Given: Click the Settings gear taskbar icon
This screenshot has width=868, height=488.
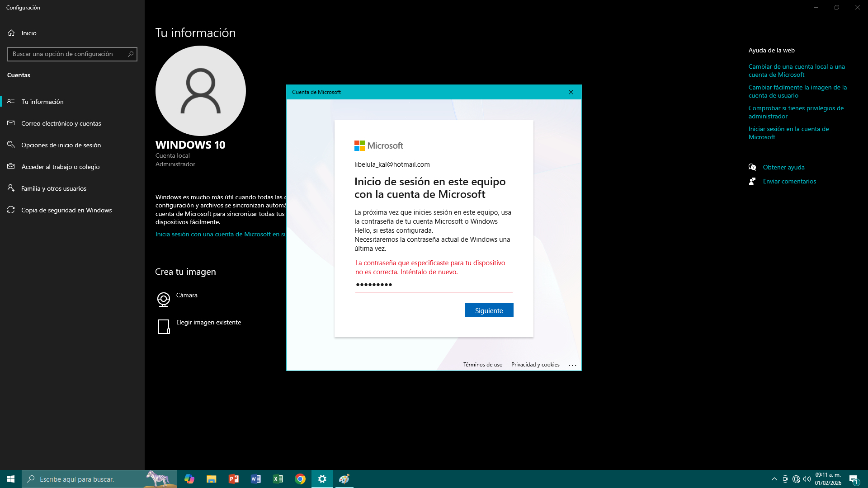Looking at the screenshot, I should click(322, 479).
